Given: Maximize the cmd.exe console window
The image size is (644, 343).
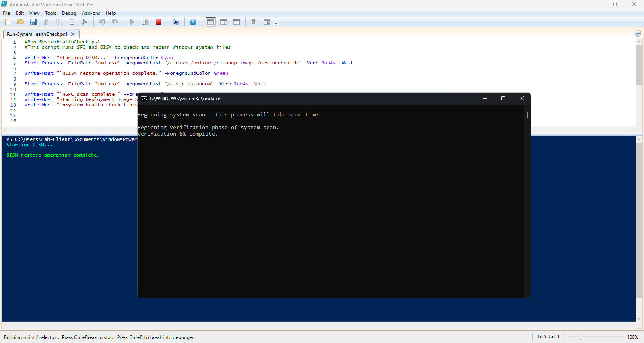Looking at the screenshot, I should point(503,99).
